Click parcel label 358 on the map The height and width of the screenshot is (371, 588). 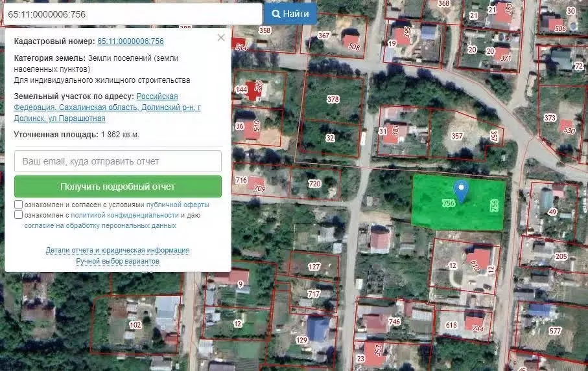click(x=265, y=30)
